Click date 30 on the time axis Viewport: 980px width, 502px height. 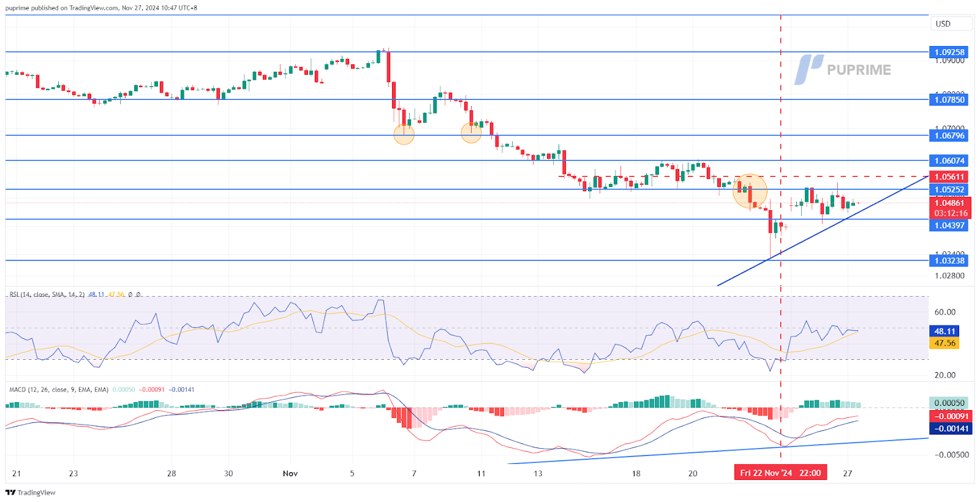(x=228, y=473)
